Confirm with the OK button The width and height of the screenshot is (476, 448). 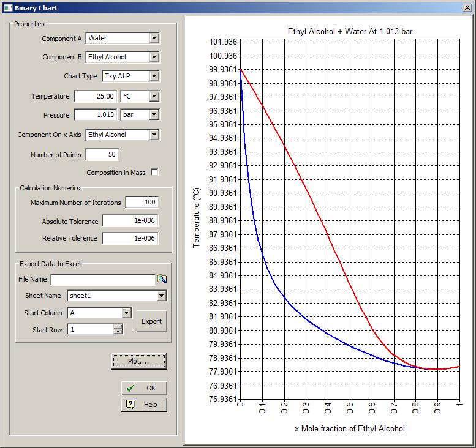click(144, 388)
